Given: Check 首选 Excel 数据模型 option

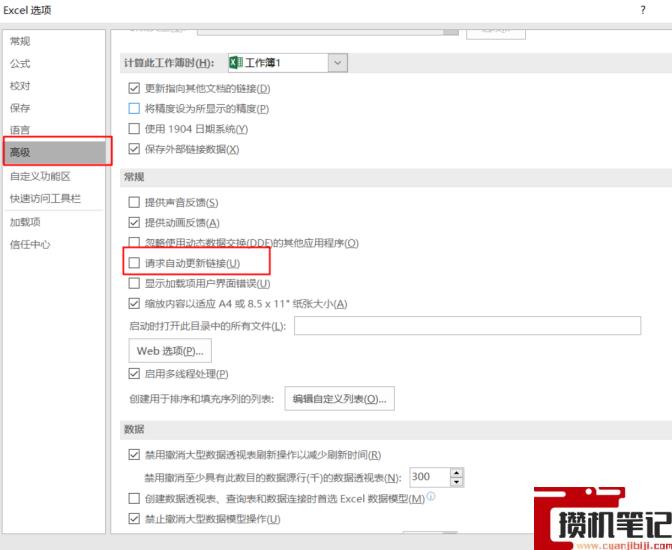Looking at the screenshot, I should click(134, 498).
